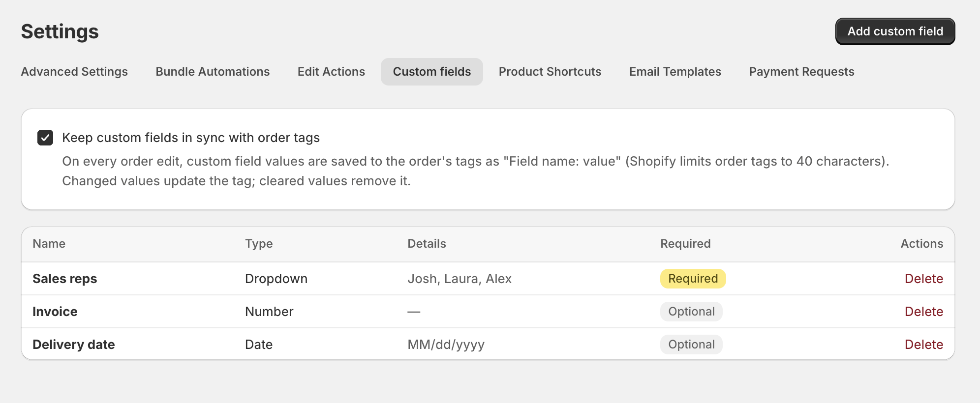The height and width of the screenshot is (403, 980).
Task: Click the Optional badge for Invoice
Action: [x=691, y=312]
